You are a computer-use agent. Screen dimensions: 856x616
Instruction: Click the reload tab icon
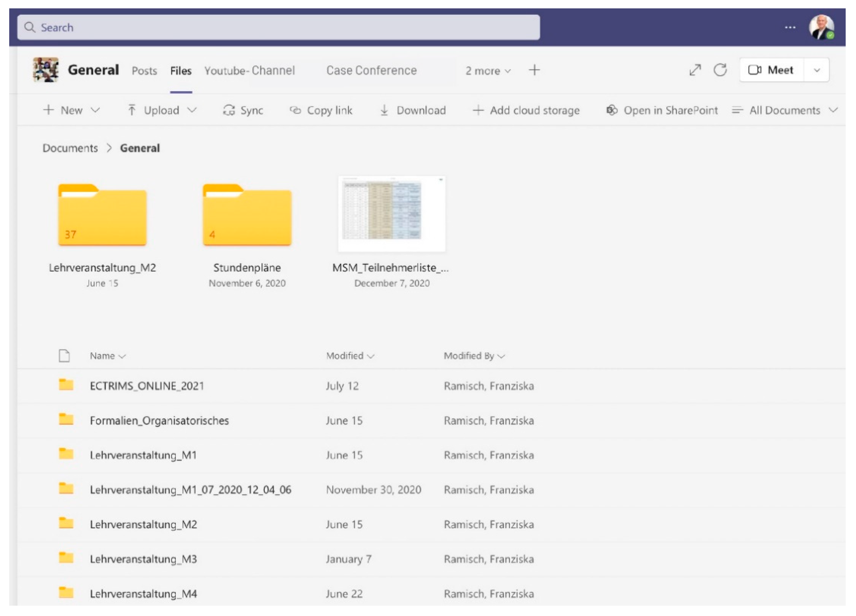pos(720,70)
